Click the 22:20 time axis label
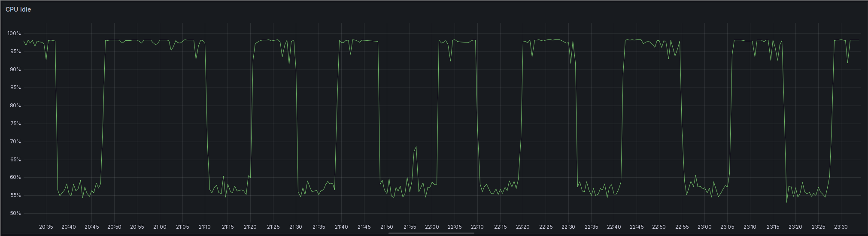This screenshot has height=236, width=868. coord(523,227)
